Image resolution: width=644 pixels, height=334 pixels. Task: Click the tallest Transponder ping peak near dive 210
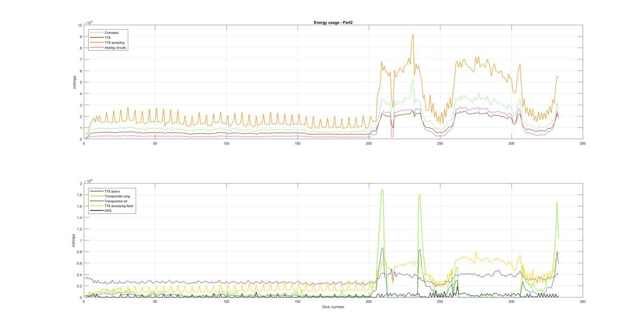(382, 190)
